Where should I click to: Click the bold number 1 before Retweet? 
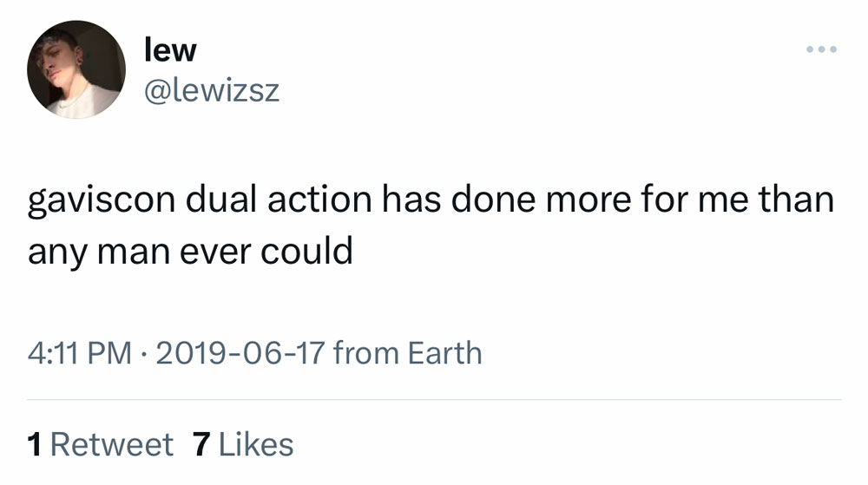(35, 444)
